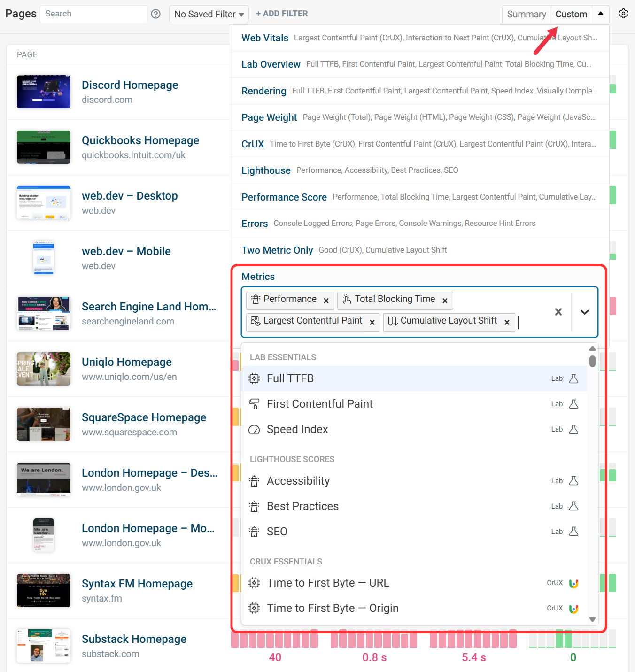Open the Syntax FM Homepage link
Screen dimensions: 635x672
point(137,584)
